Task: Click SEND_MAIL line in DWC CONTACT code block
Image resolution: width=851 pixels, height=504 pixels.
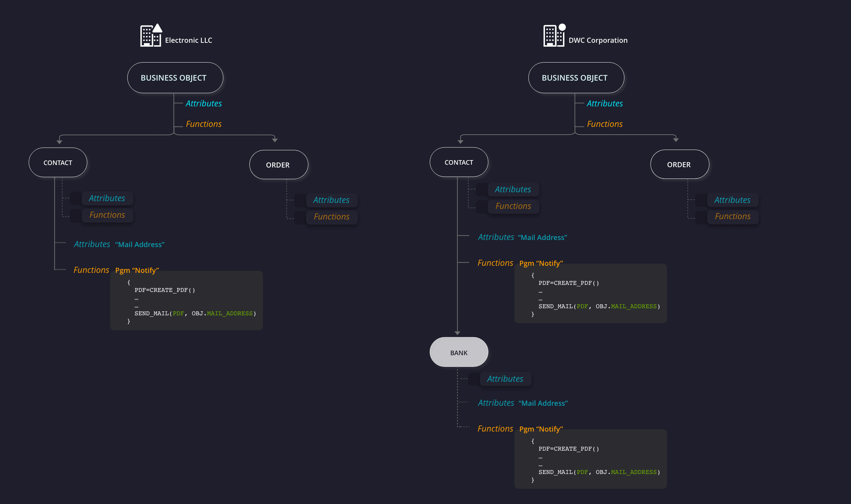Action: click(x=599, y=306)
